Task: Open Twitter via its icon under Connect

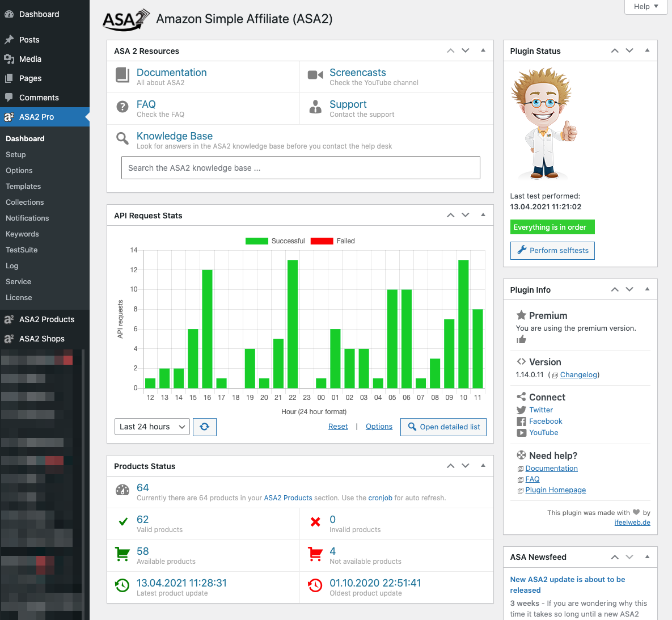Action: pyautogui.click(x=521, y=410)
